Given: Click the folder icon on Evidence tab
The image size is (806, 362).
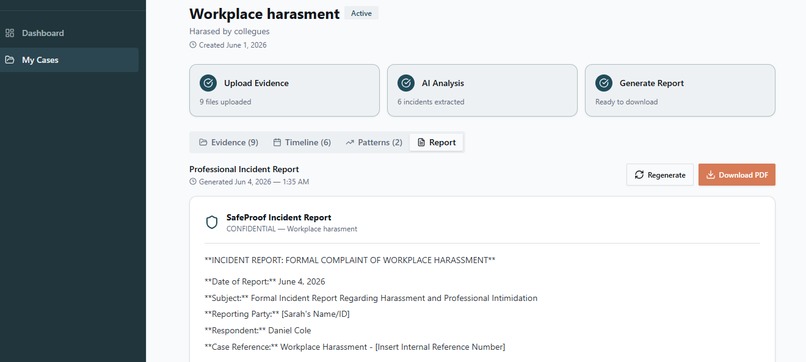Looking at the screenshot, I should pyautogui.click(x=203, y=142).
